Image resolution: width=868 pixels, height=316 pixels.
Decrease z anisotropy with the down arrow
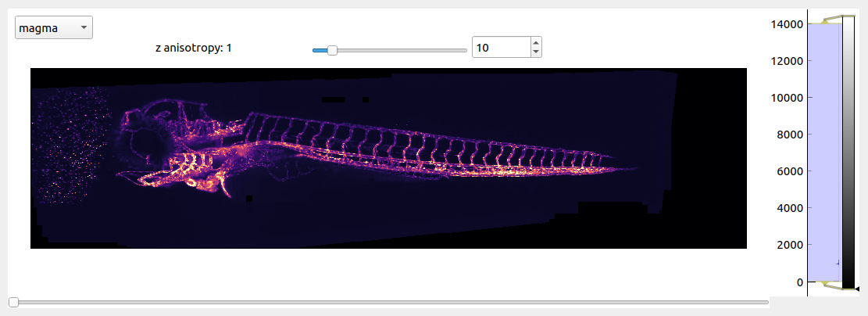pos(535,52)
